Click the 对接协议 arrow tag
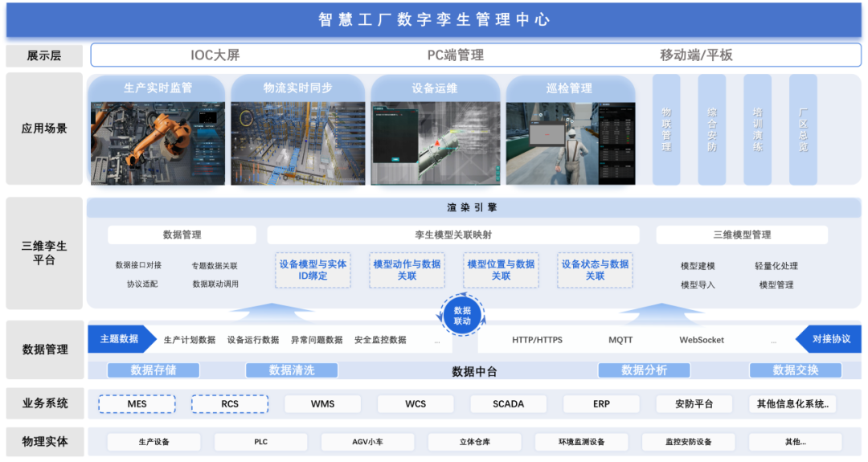This screenshot has height=462, width=868. pyautogui.click(x=828, y=339)
